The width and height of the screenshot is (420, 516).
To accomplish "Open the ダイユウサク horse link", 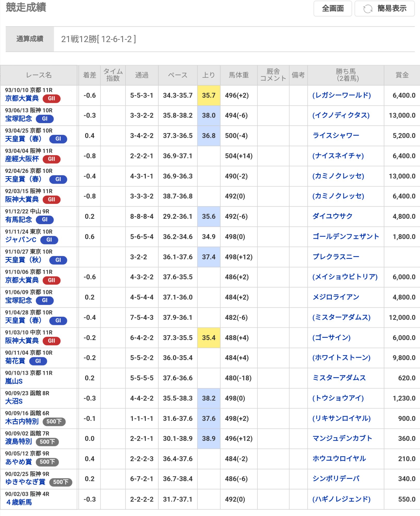I will click(x=332, y=216).
